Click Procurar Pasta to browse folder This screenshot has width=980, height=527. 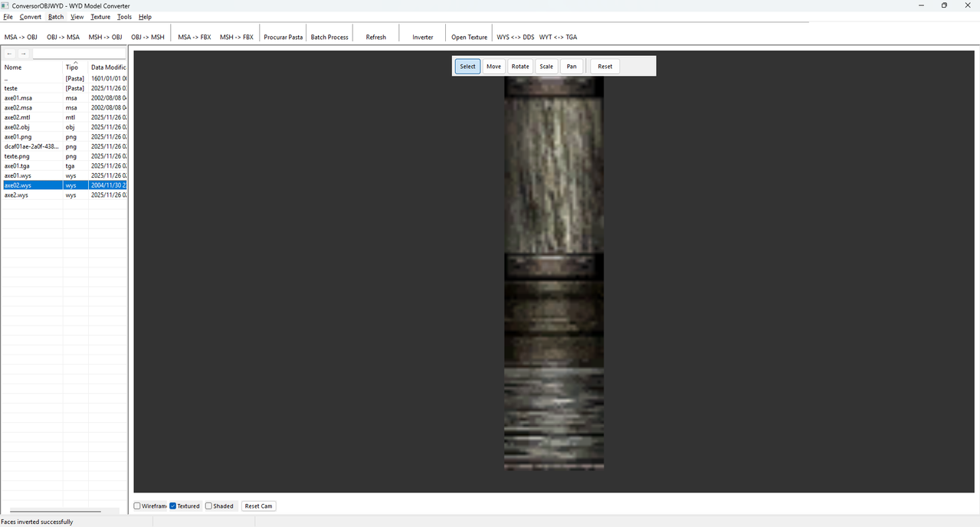(x=284, y=37)
